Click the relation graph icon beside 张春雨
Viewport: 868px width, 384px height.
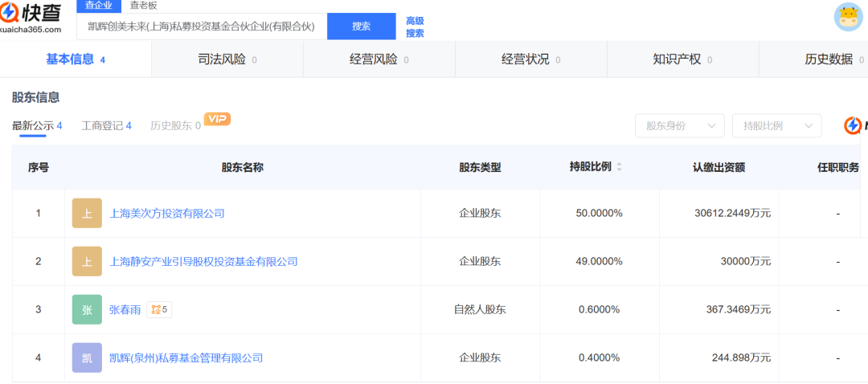point(159,309)
